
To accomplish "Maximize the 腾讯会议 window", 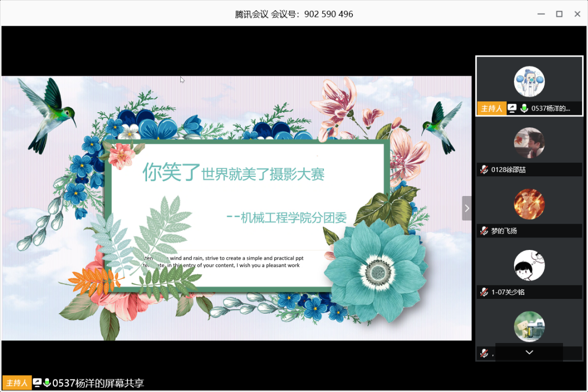I will tap(559, 14).
